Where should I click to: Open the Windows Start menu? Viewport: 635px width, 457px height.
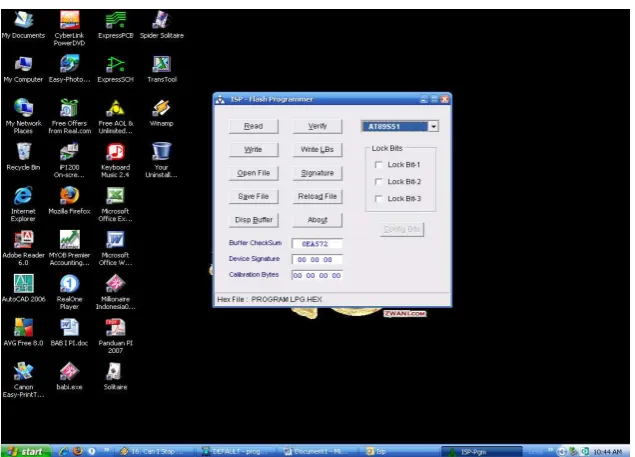point(26,451)
